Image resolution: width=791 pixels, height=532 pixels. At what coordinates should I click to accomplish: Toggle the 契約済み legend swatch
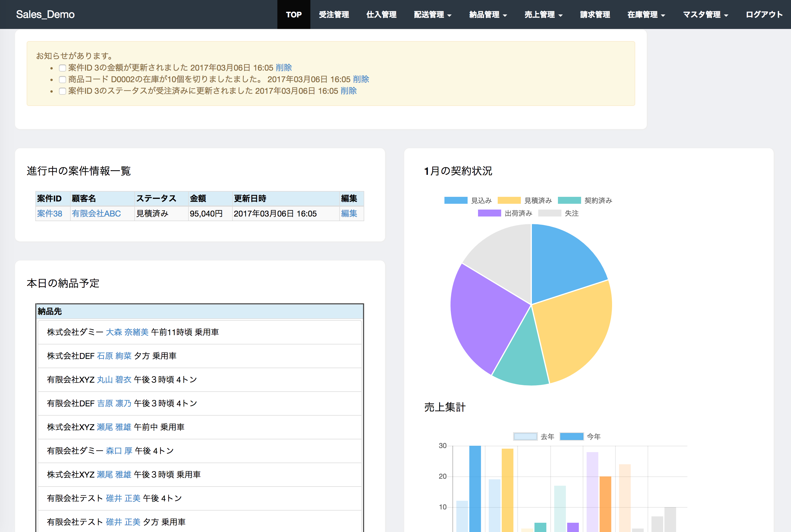pyautogui.click(x=569, y=201)
